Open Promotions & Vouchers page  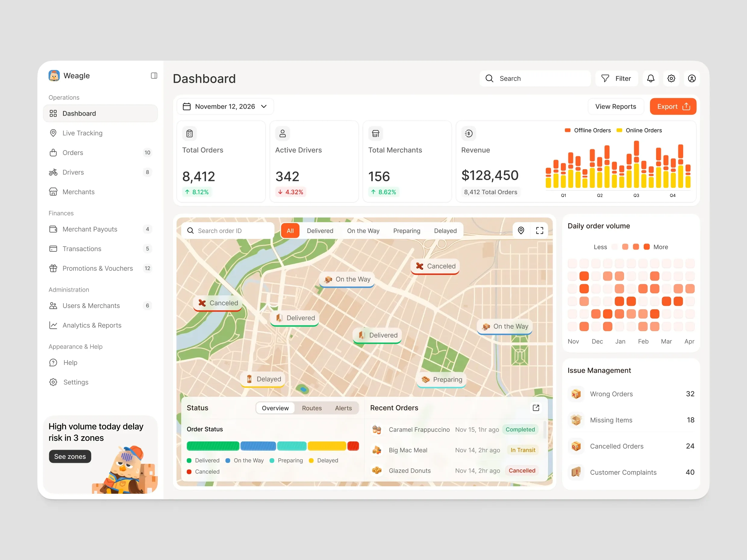[x=100, y=268]
